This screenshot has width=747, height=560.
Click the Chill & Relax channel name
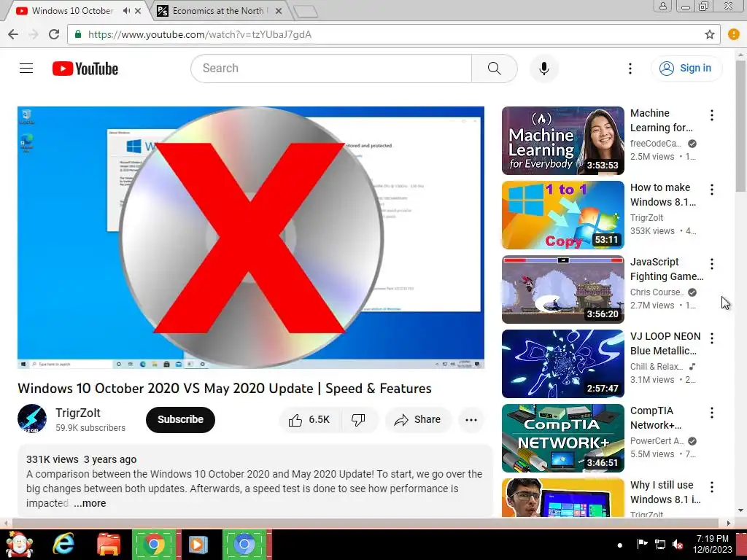click(657, 367)
